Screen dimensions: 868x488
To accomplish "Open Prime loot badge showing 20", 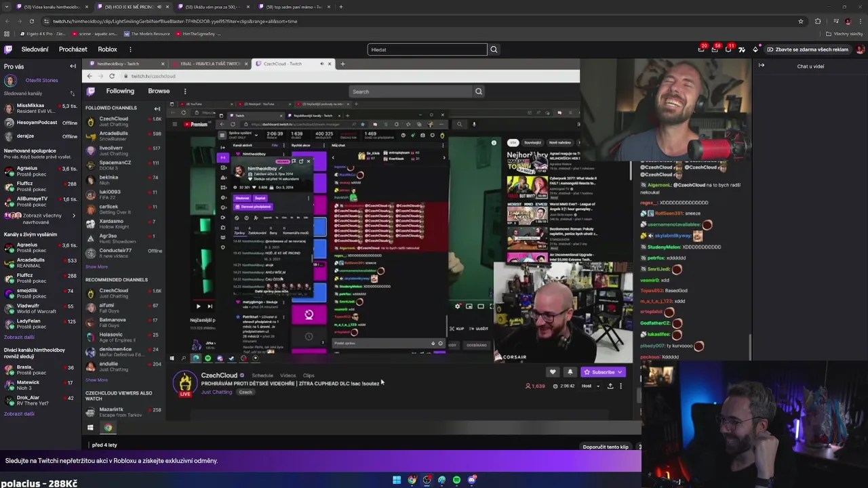I will pos(701,49).
